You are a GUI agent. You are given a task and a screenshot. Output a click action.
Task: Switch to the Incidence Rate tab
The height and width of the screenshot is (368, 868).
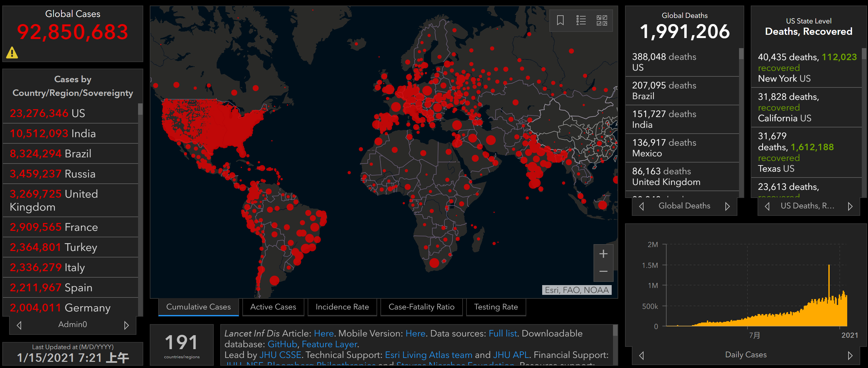click(342, 307)
